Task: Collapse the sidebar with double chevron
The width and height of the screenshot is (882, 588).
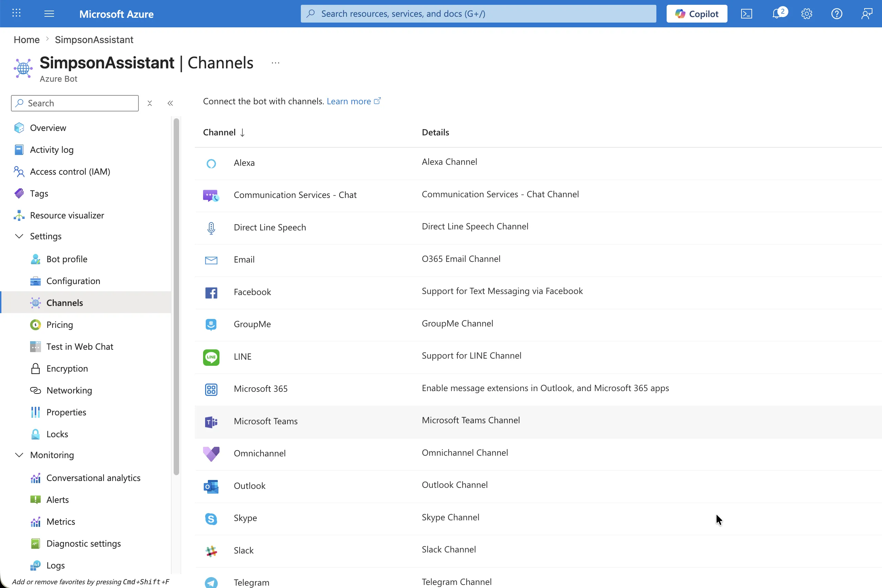Action: pos(170,103)
